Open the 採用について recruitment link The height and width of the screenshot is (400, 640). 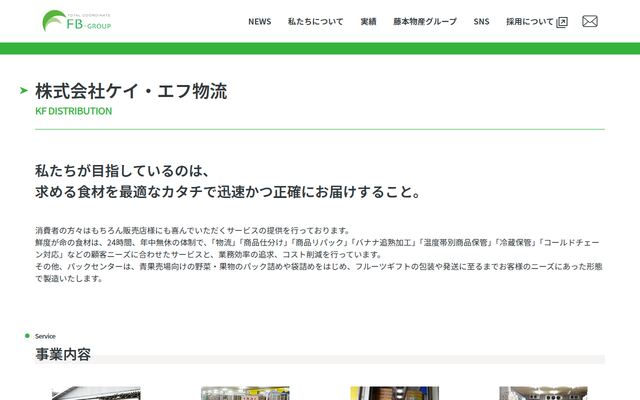pyautogui.click(x=530, y=22)
